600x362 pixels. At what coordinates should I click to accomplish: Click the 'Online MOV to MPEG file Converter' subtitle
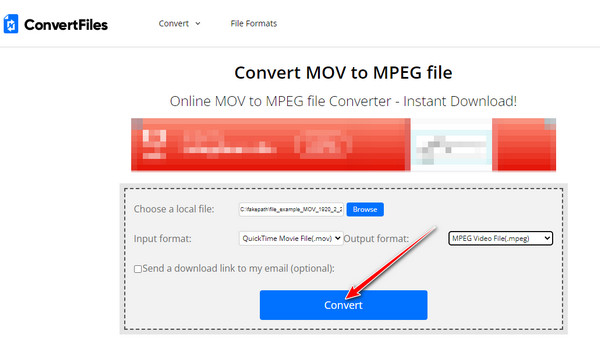pyautogui.click(x=343, y=101)
